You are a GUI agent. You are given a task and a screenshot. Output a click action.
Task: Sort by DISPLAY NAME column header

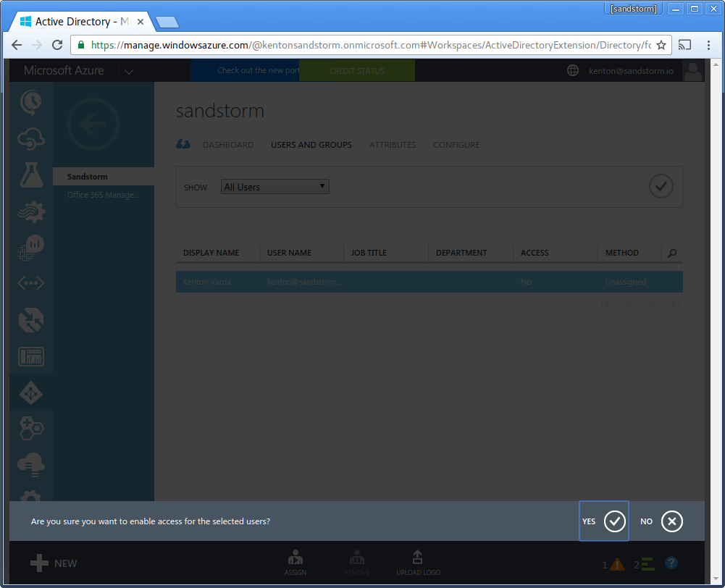tap(211, 253)
